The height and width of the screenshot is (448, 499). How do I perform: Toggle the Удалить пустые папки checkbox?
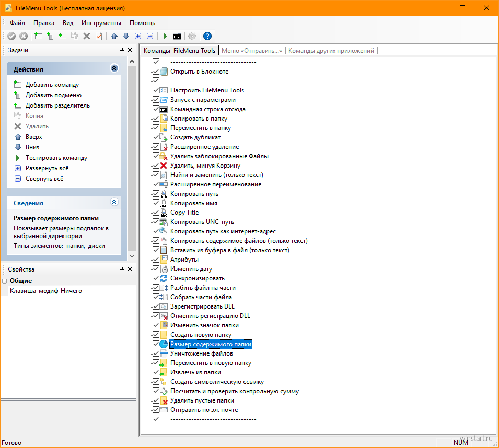(156, 400)
